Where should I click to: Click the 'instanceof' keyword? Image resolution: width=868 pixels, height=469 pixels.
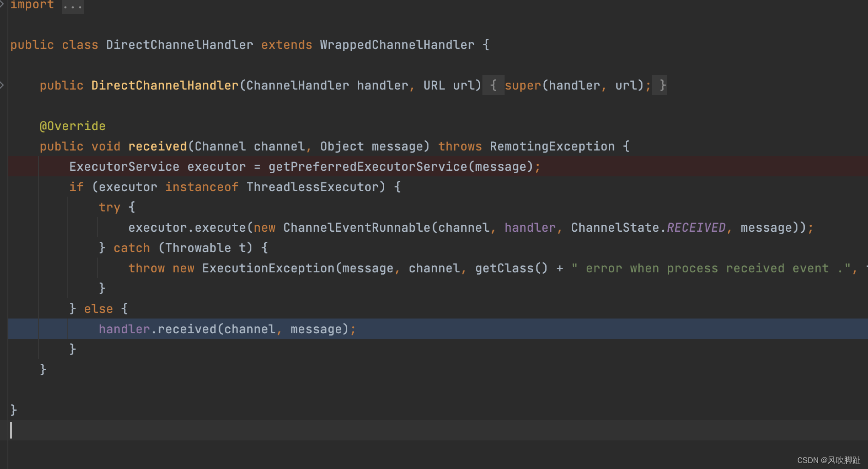click(x=202, y=187)
